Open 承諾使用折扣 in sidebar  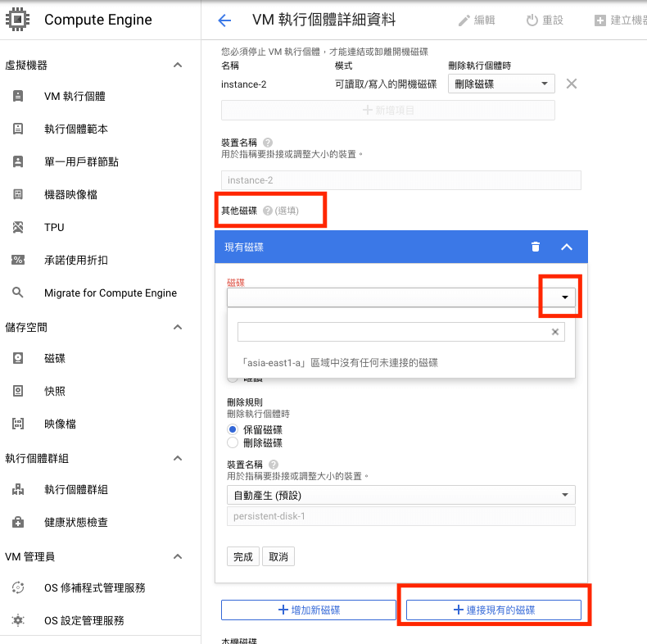tap(76, 260)
